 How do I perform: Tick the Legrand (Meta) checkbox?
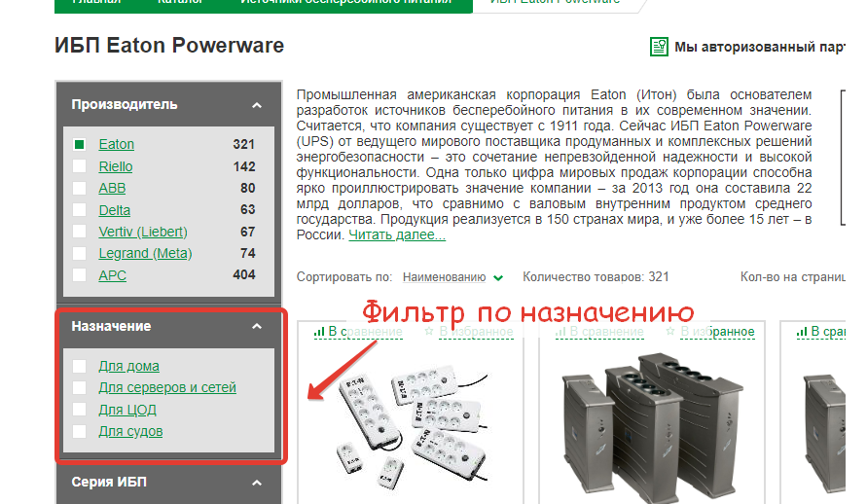tap(79, 253)
